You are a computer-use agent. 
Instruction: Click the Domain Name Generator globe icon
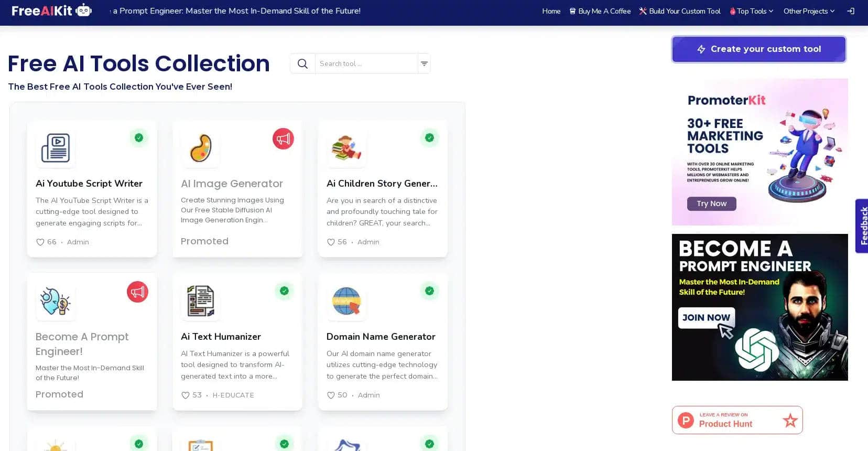click(x=346, y=302)
